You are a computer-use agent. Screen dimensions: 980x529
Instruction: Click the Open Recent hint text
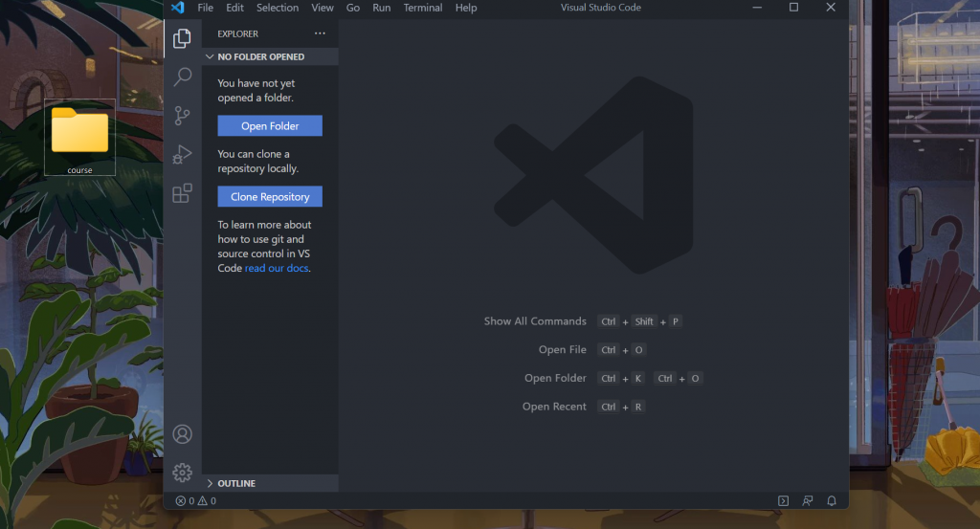554,407
